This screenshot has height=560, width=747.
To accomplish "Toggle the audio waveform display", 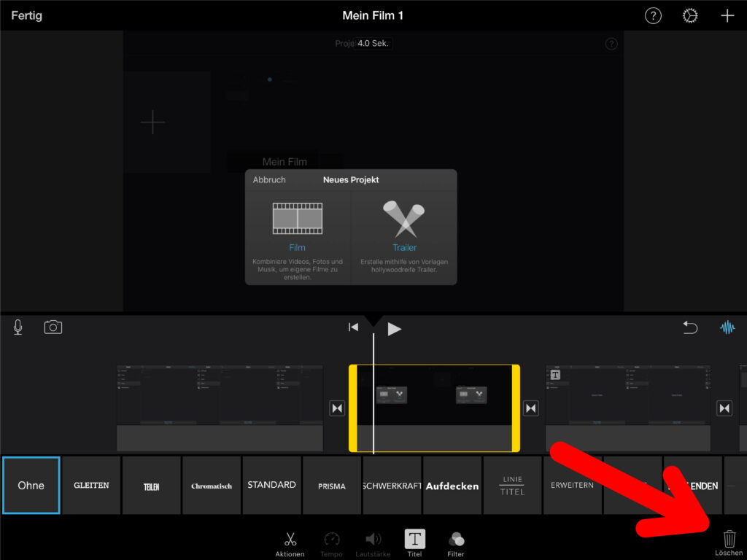I will point(727,328).
